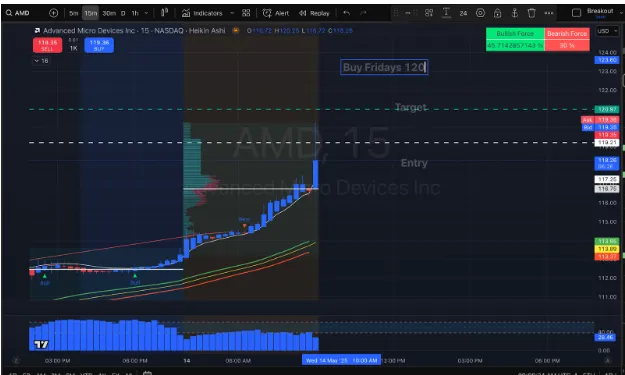Toggle the layout checkbox beside Breakout
Screen dimensions: 625x375
tap(576, 13)
